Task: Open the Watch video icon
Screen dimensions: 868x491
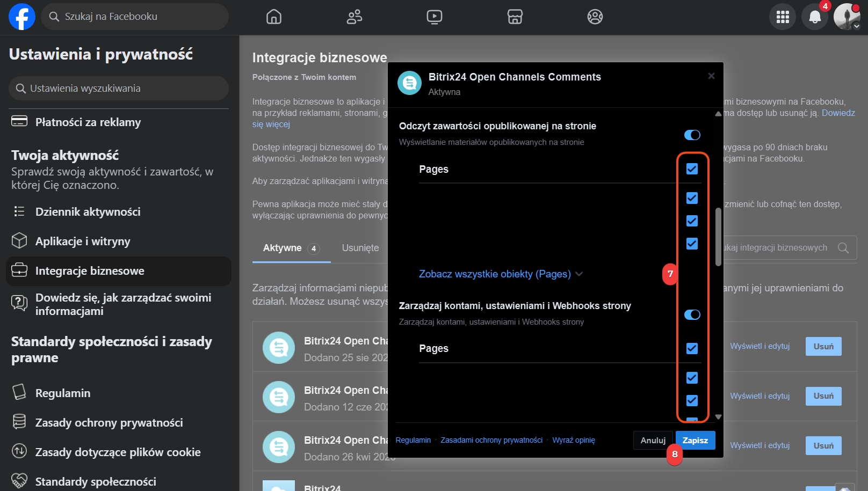Action: click(x=435, y=17)
